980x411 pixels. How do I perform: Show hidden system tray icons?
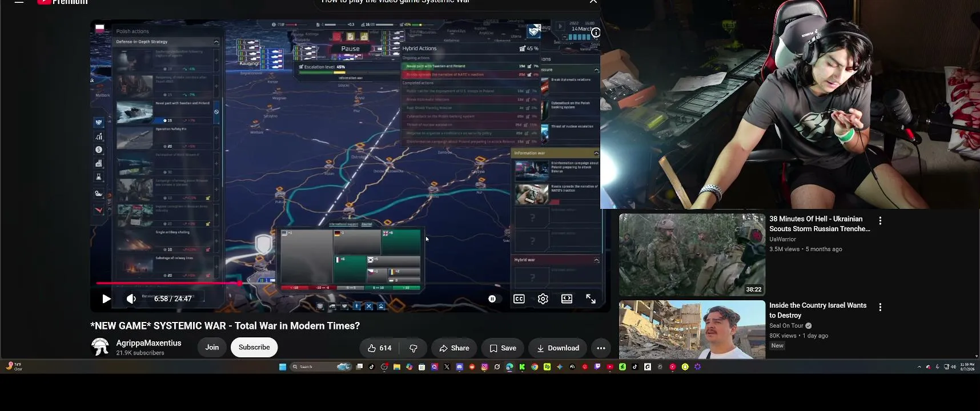(919, 367)
